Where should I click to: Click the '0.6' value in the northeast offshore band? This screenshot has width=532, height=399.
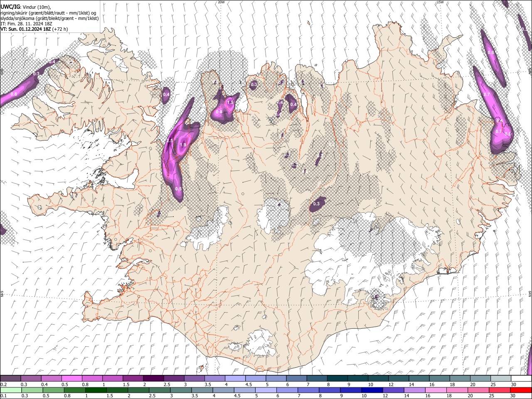coord(491,53)
